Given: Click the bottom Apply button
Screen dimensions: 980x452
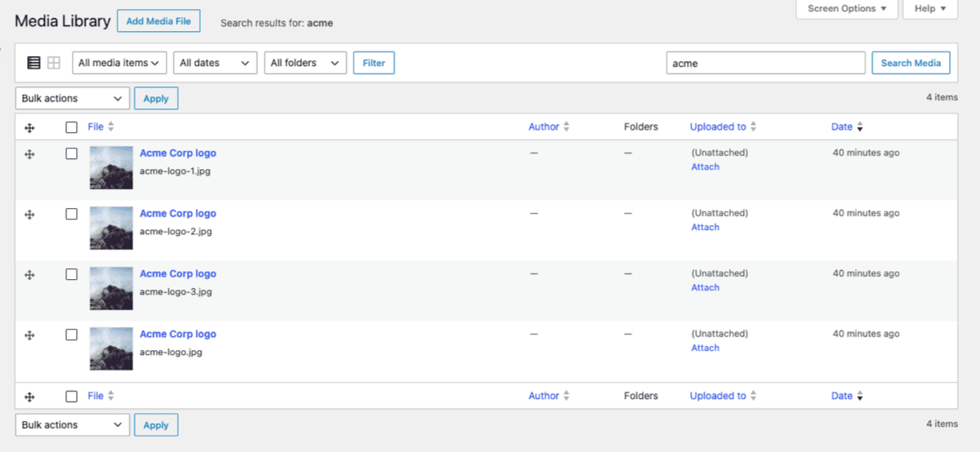Looking at the screenshot, I should click(x=156, y=425).
